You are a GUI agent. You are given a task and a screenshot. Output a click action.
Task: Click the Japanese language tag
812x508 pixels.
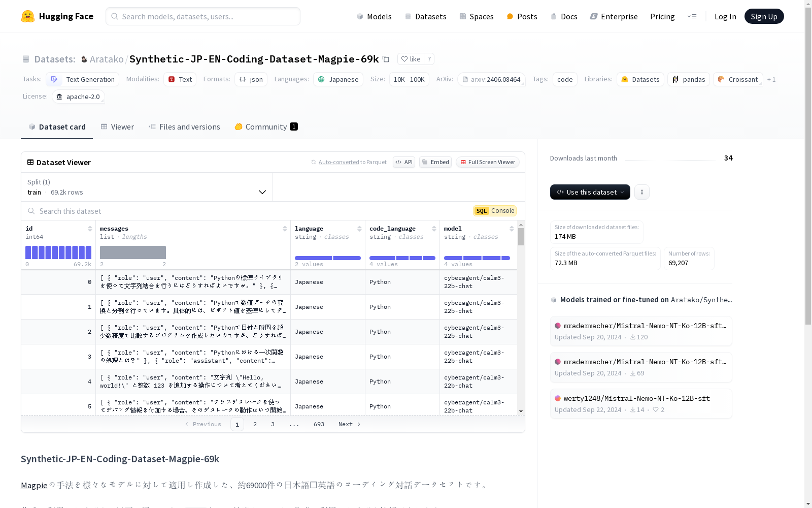tap(338, 79)
